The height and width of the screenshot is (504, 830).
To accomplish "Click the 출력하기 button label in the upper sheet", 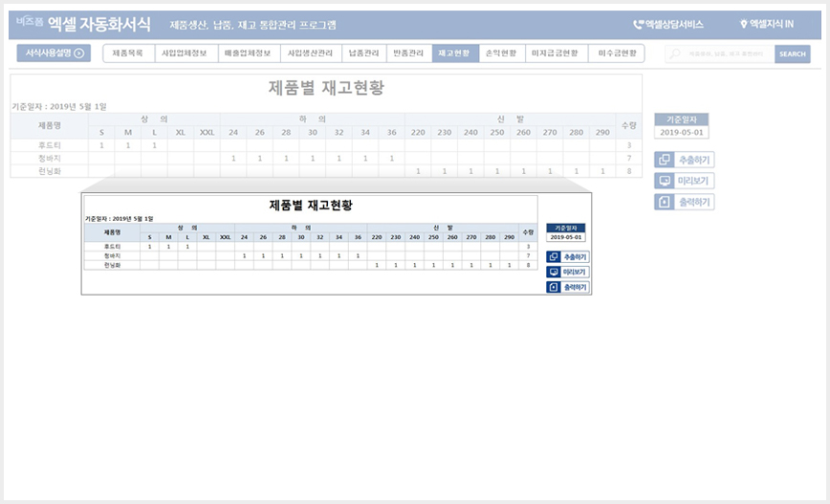I will (694, 202).
